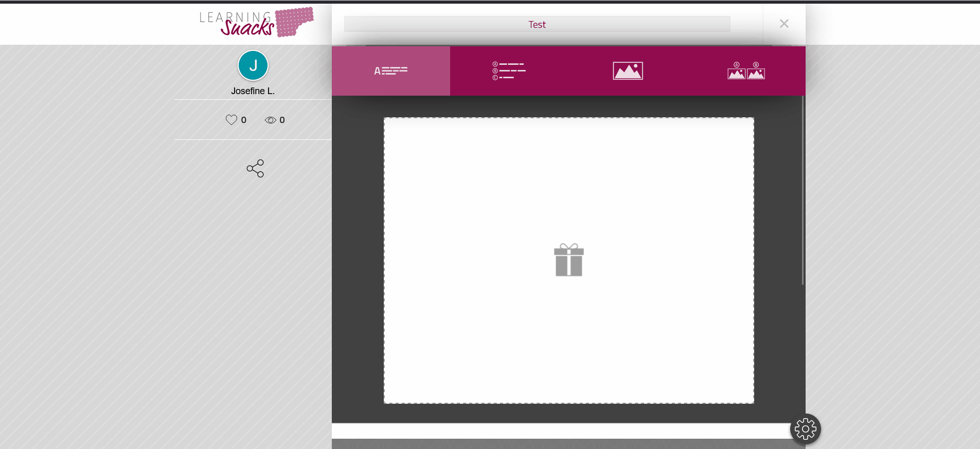The height and width of the screenshot is (449, 980).
Task: Click the like count next to heart
Action: tap(244, 120)
